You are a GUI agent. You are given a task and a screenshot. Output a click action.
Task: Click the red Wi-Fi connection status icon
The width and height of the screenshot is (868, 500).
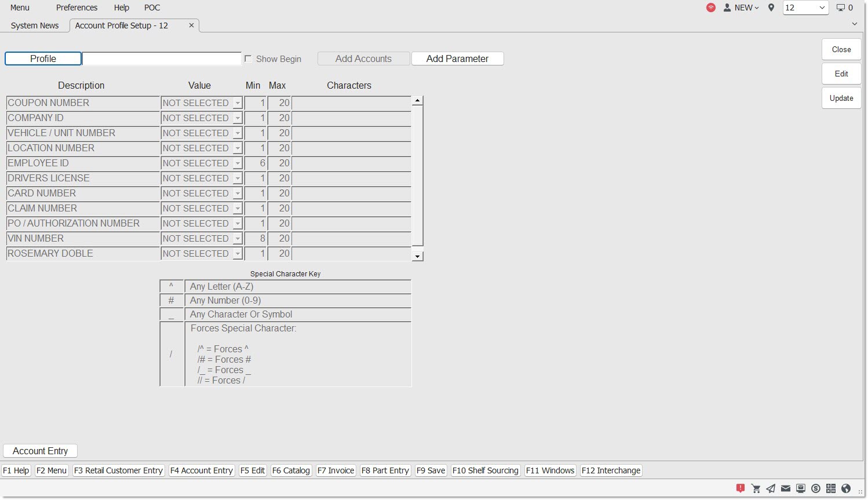point(711,8)
